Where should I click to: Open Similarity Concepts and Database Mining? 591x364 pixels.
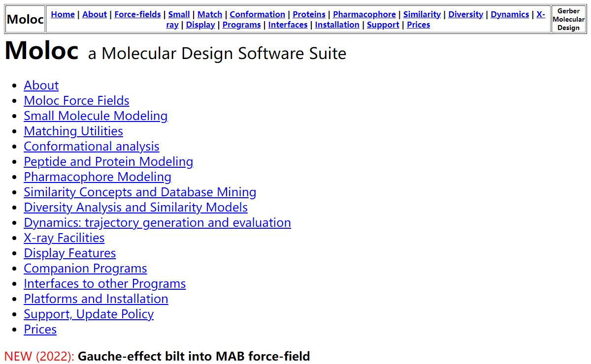point(140,192)
